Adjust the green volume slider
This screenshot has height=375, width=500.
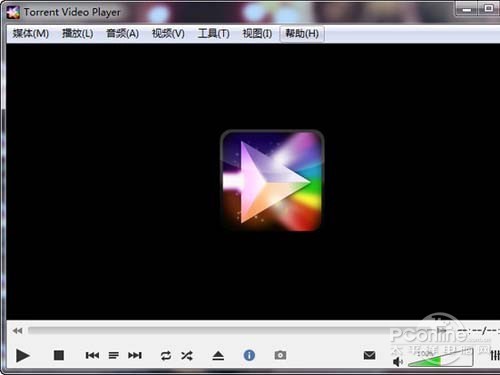(x=440, y=358)
